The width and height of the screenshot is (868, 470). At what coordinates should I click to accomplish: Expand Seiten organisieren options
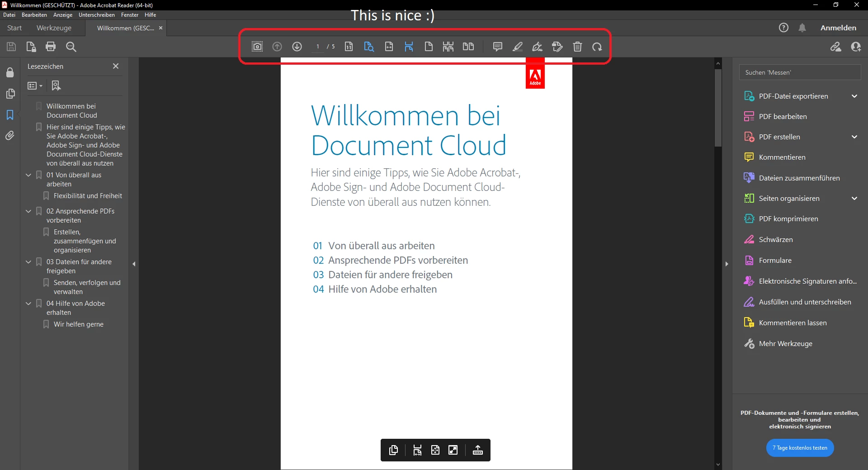click(x=854, y=198)
